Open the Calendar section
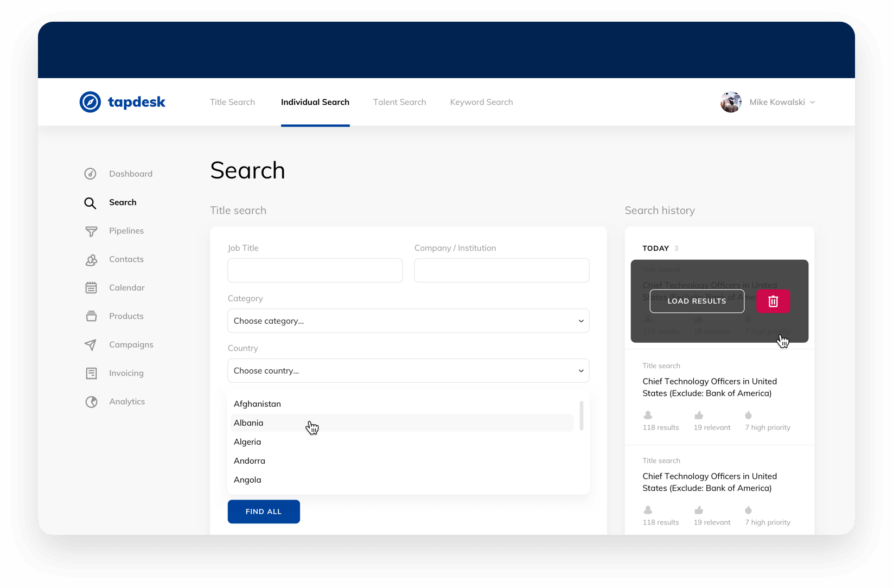Screen dimensions: 893x588 tap(126, 287)
